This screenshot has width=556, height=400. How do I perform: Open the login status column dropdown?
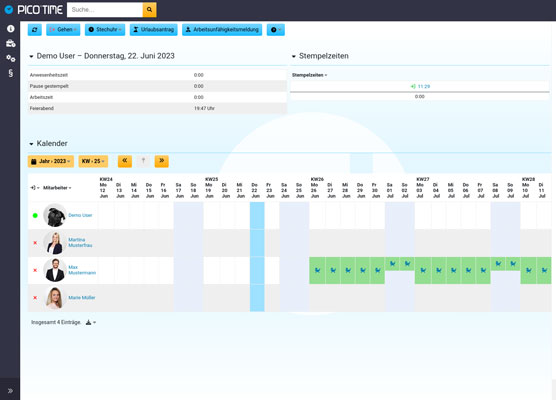35,188
